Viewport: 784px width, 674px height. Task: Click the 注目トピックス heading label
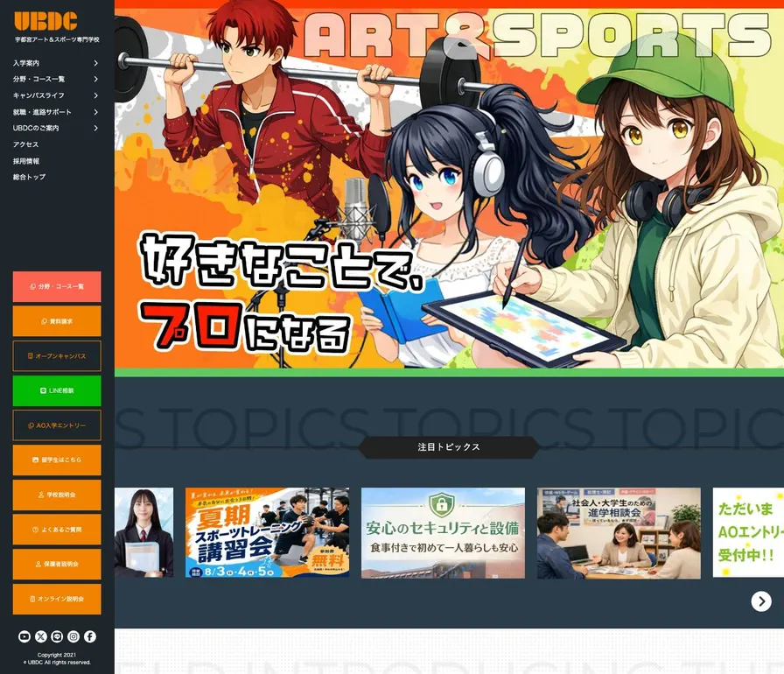coord(449,447)
